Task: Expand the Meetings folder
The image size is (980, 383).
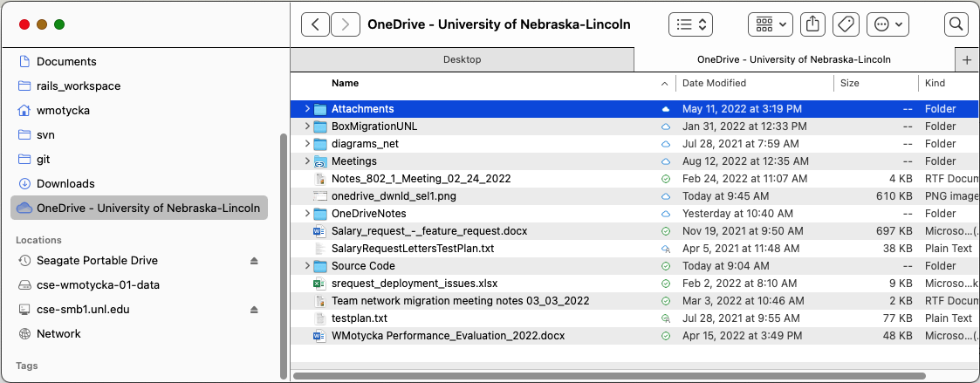Action: pyautogui.click(x=307, y=161)
